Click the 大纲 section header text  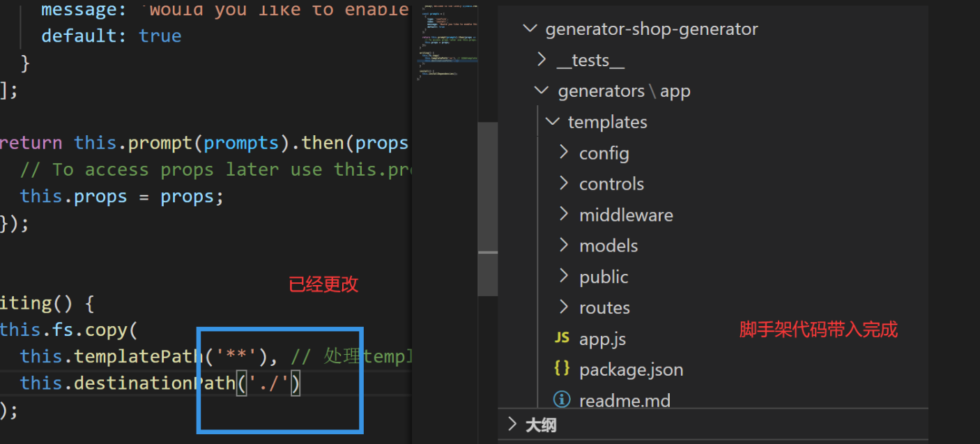(541, 424)
